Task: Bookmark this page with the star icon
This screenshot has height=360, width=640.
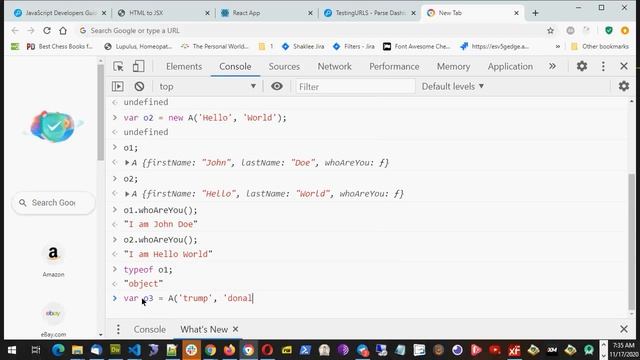Action: pyautogui.click(x=550, y=31)
